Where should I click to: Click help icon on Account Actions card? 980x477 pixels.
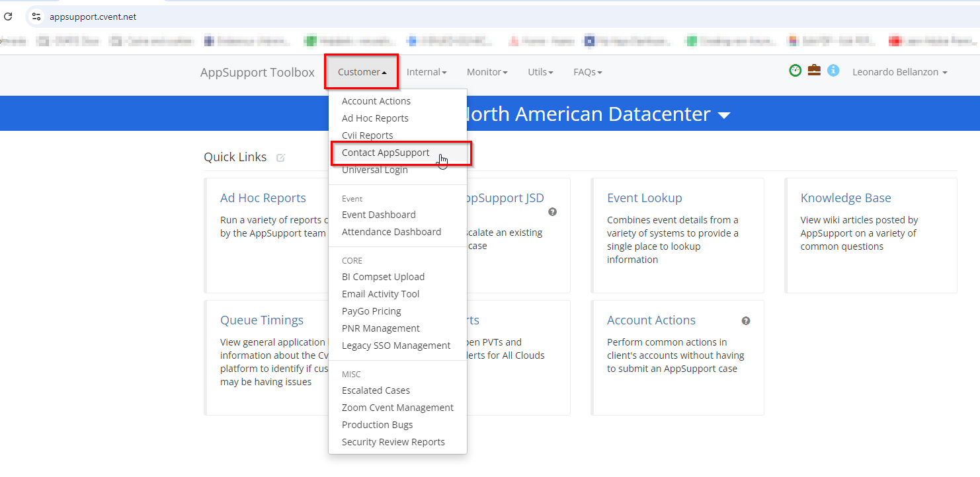(x=746, y=320)
